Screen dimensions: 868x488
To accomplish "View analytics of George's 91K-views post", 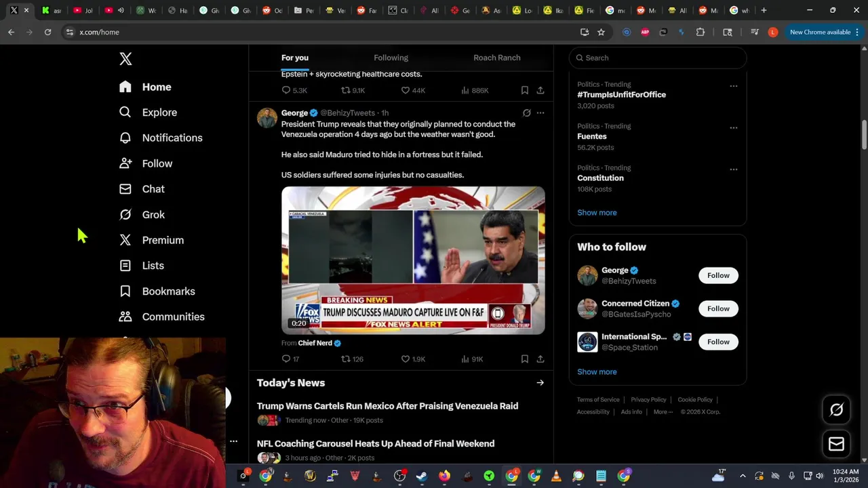I will [x=472, y=359].
